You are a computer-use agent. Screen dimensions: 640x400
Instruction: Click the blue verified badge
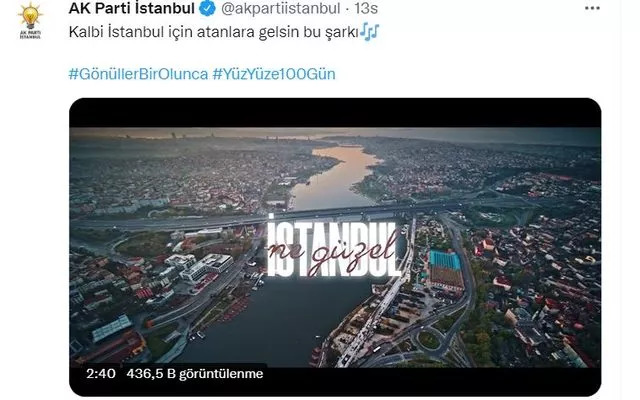(x=207, y=8)
